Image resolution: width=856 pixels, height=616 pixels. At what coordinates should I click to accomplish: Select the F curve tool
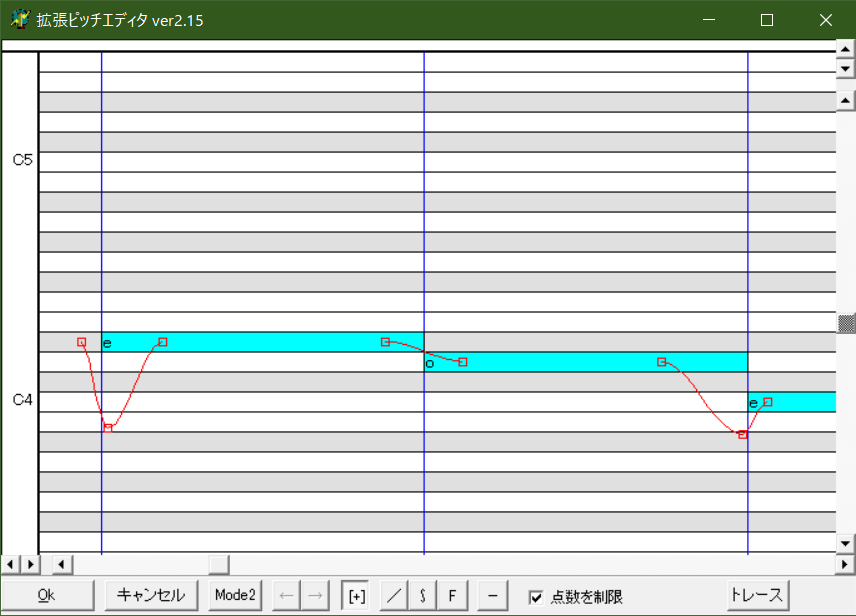(452, 595)
